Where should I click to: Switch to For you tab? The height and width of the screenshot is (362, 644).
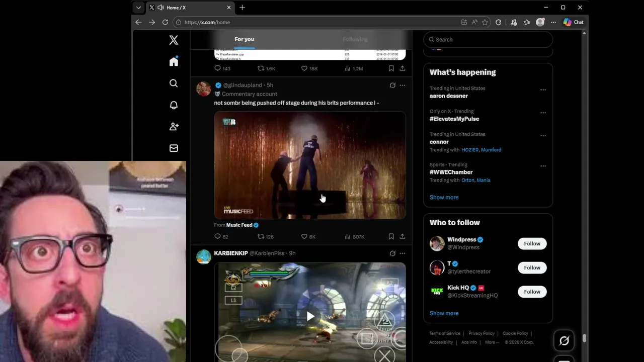pos(244,39)
